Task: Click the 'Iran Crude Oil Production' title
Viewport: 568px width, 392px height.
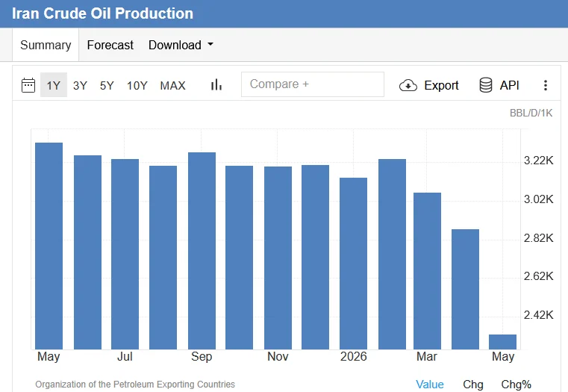Action: point(102,13)
